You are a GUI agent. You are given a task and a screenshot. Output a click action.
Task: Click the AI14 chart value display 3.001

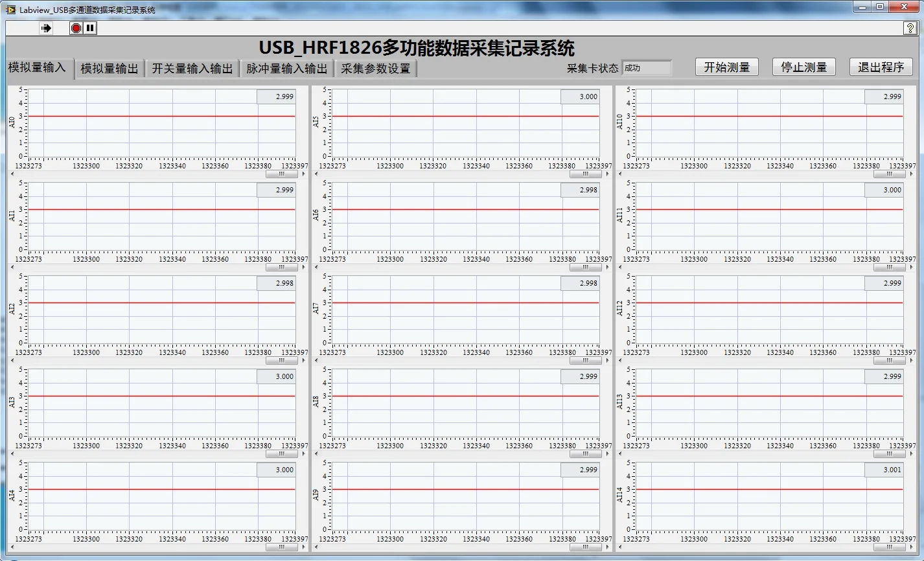point(884,470)
